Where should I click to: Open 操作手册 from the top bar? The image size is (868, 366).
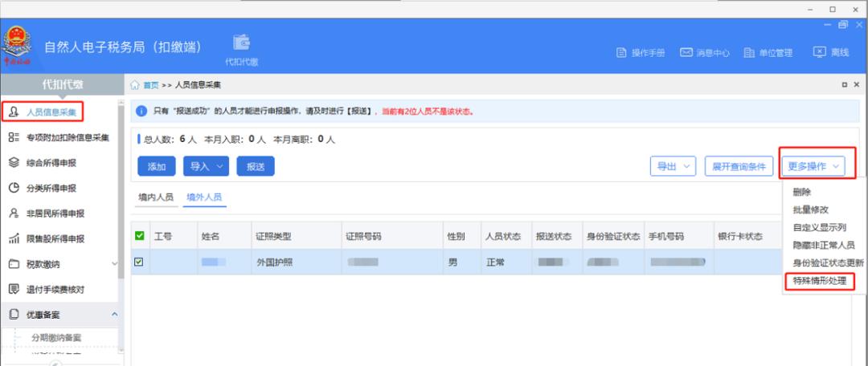641,53
